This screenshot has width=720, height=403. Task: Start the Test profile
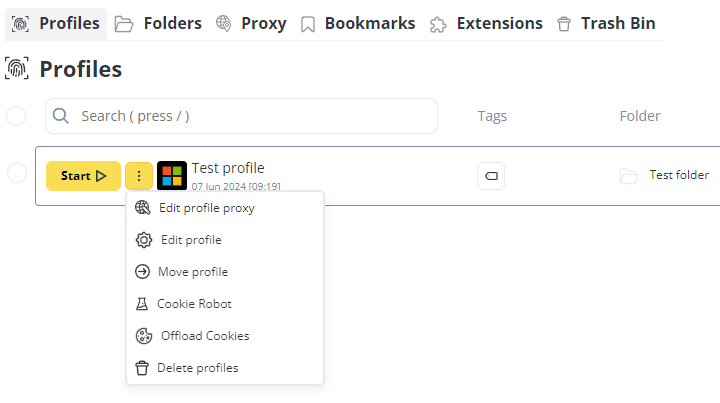click(83, 176)
